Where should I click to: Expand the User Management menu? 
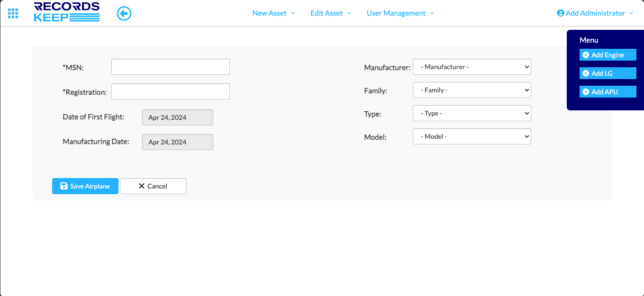400,13
